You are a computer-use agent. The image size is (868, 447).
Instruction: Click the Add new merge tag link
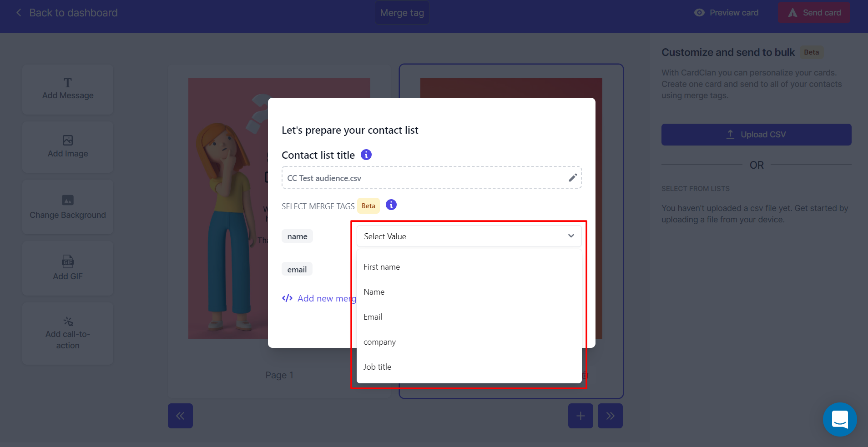[x=319, y=298]
